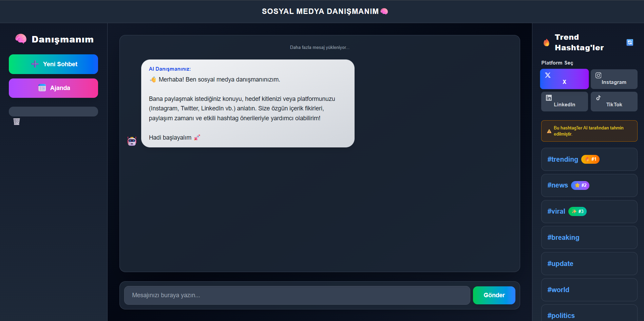Click the 'AI Danışmanınız:' sender label
The width and height of the screenshot is (644, 321).
[x=170, y=69]
